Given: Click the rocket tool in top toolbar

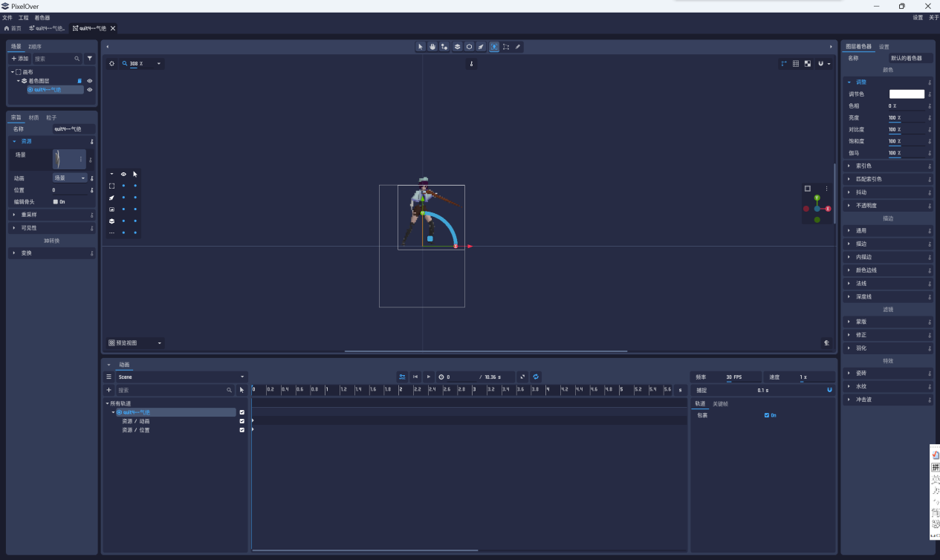Looking at the screenshot, I should (482, 46).
